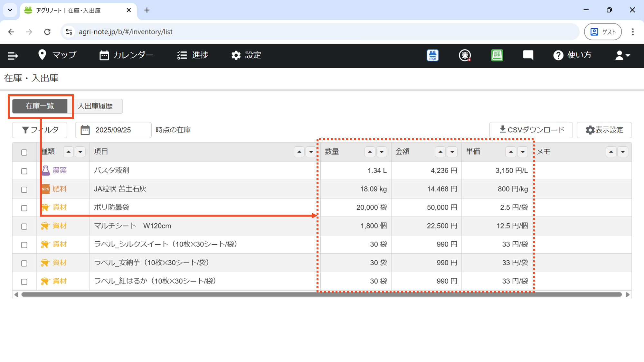Download CSV with CSVダウンロード button
The width and height of the screenshot is (644, 362).
coord(531,130)
